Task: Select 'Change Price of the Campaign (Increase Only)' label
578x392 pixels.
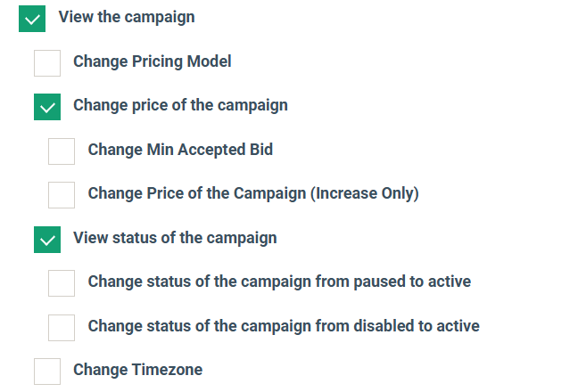Action: [x=253, y=193]
